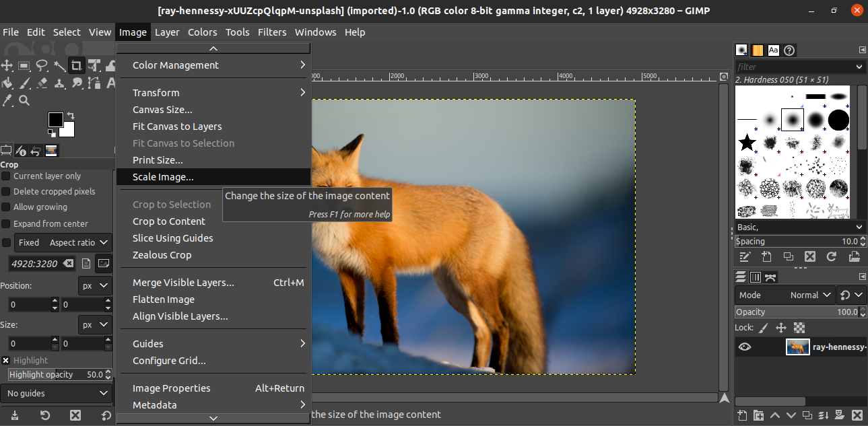The width and height of the screenshot is (868, 426).
Task: Select the Move tool in the toolbox
Action: pyautogui.click(x=7, y=65)
